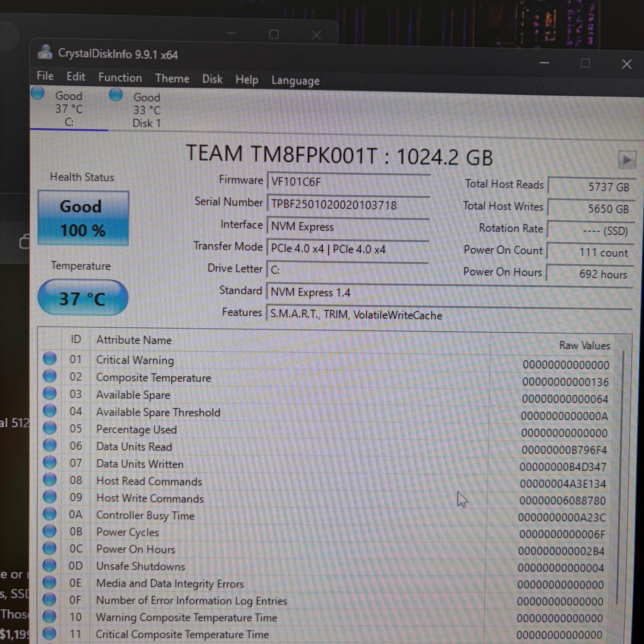
Task: Open the Theme menu
Action: (x=172, y=78)
